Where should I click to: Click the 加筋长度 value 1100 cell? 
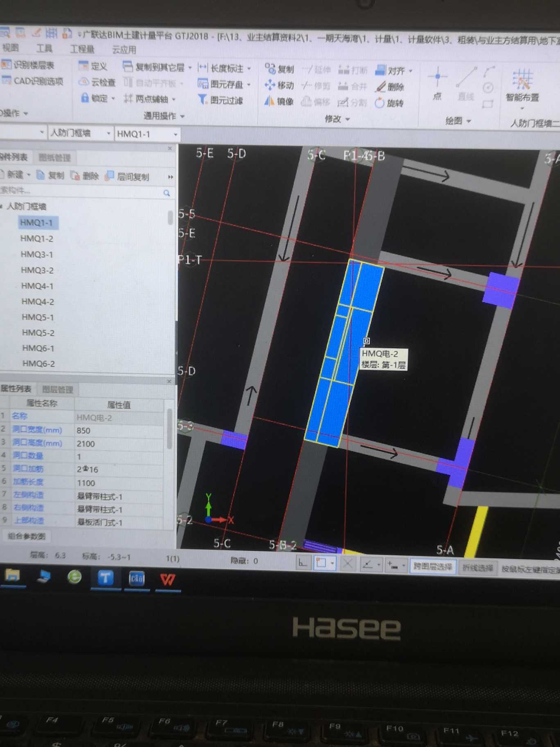(120, 483)
